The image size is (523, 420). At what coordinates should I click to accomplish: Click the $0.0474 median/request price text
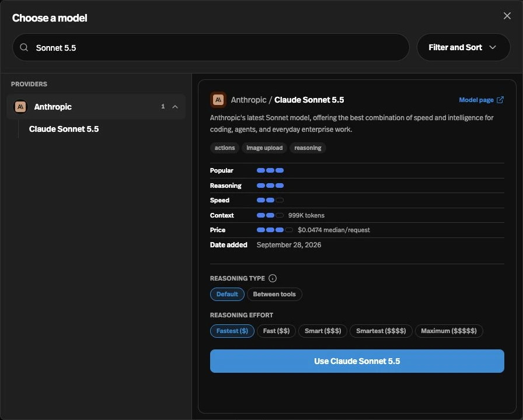point(333,230)
